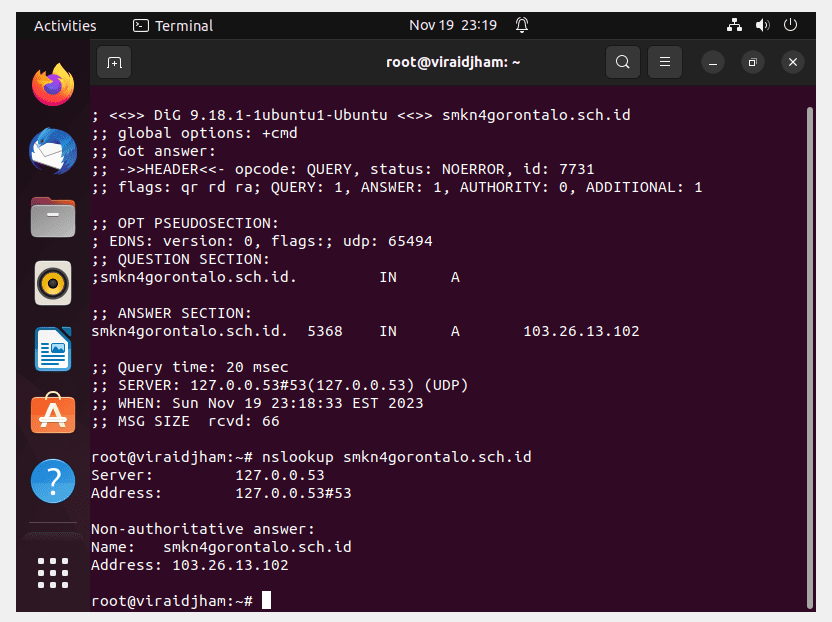Image resolution: width=832 pixels, height=622 pixels.
Task: Open the Terminal app menu in top bar
Action: pyautogui.click(x=173, y=25)
